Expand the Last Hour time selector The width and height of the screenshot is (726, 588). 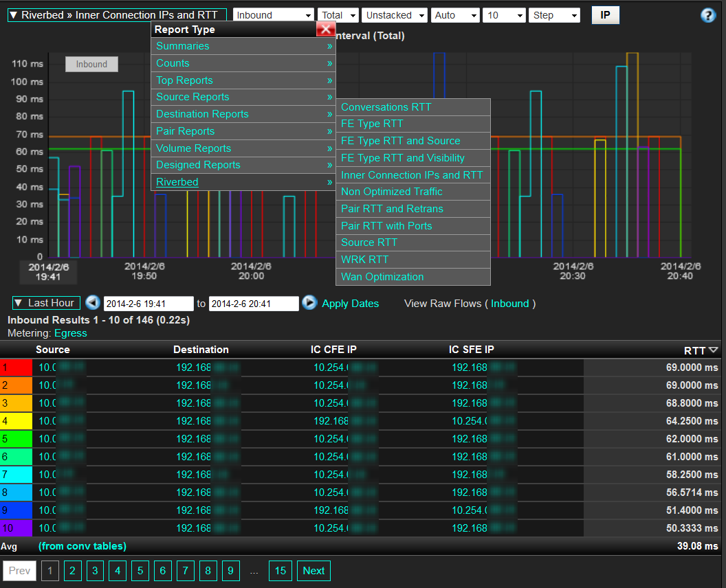46,303
